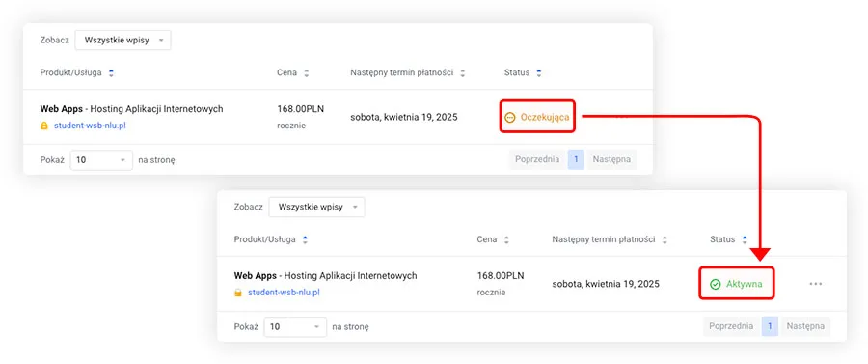
Task: Open rows-per-page dropdown in lower panel
Action: coord(296,327)
